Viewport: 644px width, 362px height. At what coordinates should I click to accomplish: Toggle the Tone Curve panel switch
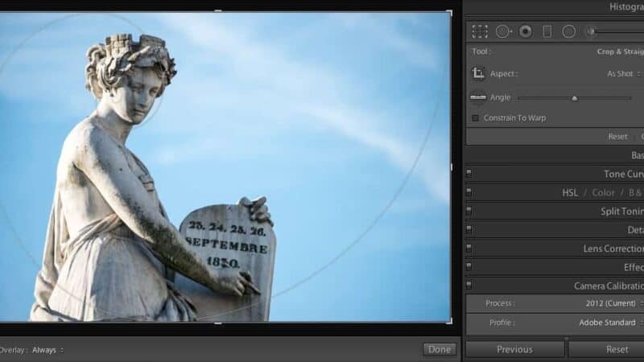(x=469, y=173)
